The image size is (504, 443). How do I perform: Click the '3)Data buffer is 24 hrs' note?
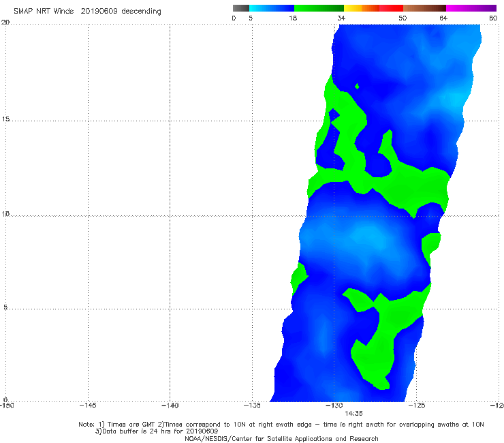[157, 431]
